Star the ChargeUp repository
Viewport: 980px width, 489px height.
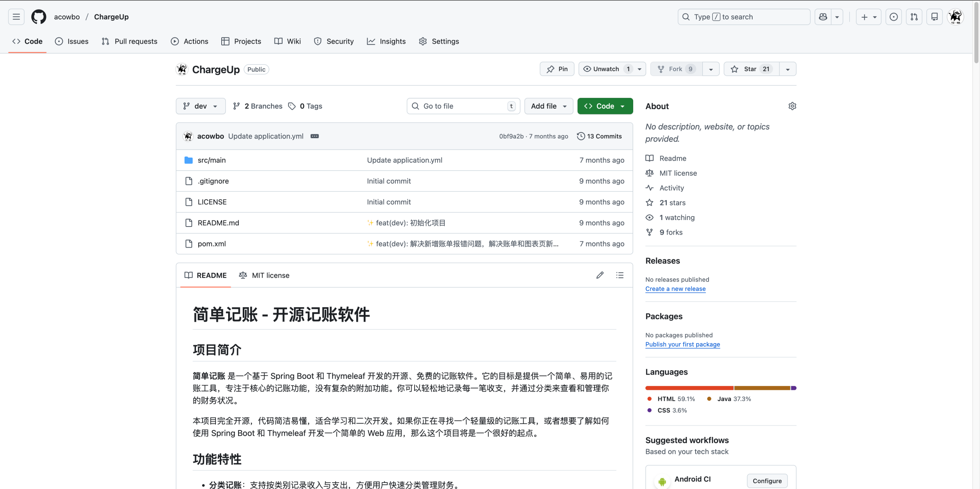(x=751, y=69)
